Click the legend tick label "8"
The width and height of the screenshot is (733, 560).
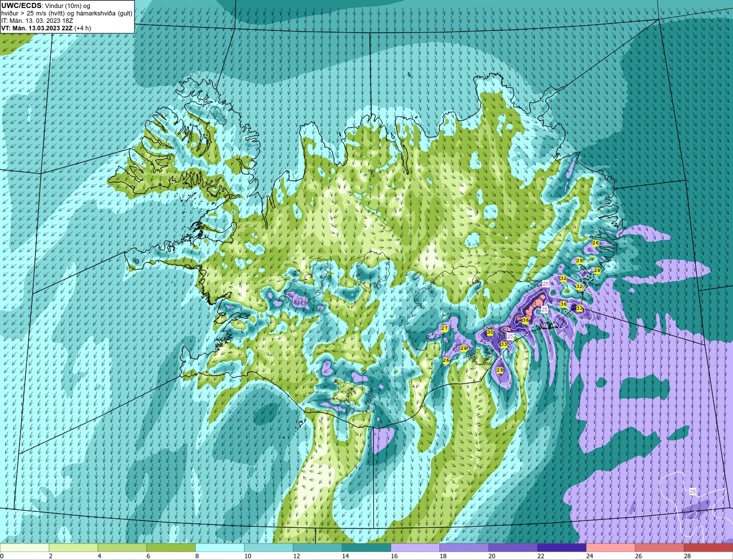click(196, 556)
